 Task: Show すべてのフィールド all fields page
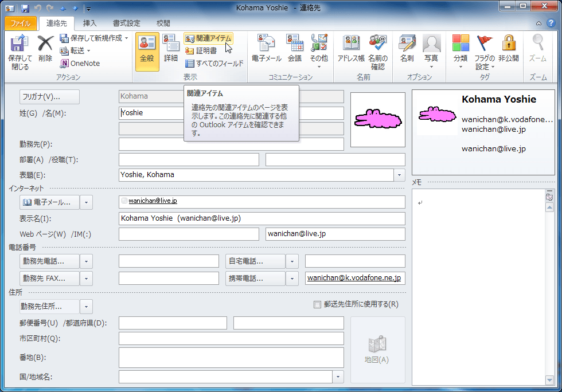214,64
